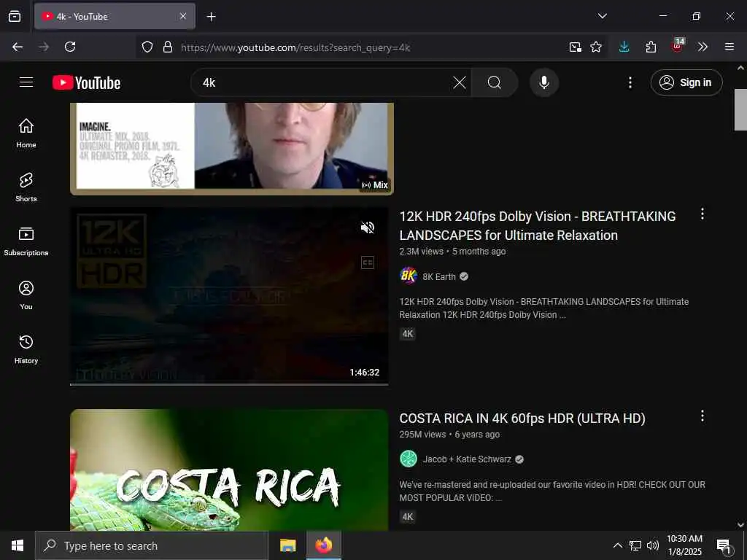This screenshot has height=560, width=747.
Task: Select the 4k - YouTube tab
Action: [x=115, y=16]
